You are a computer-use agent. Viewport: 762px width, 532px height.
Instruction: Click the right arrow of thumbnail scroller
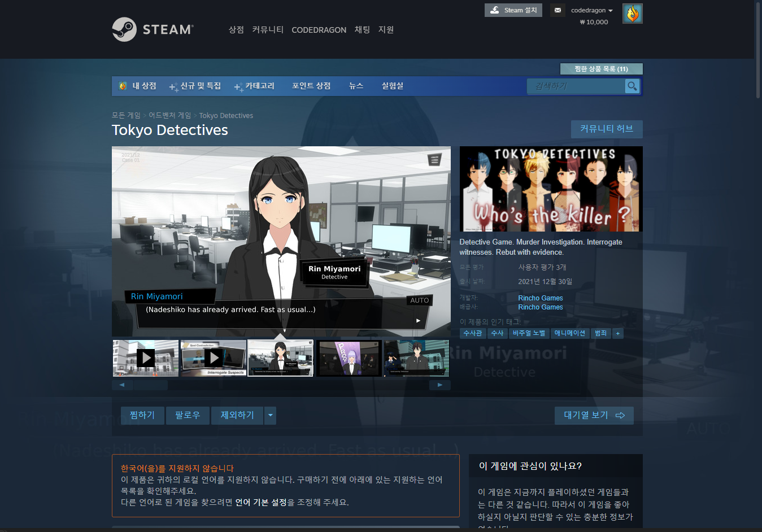click(440, 385)
